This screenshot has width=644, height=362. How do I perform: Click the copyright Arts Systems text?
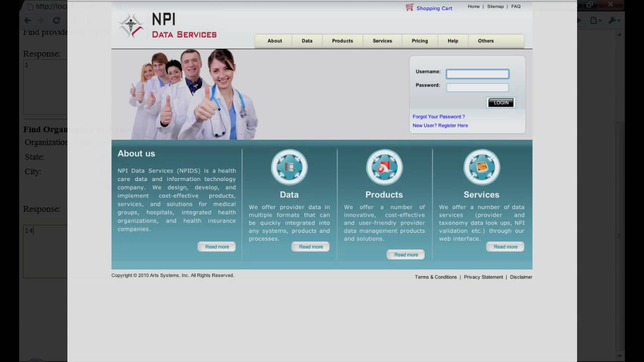pyautogui.click(x=173, y=276)
